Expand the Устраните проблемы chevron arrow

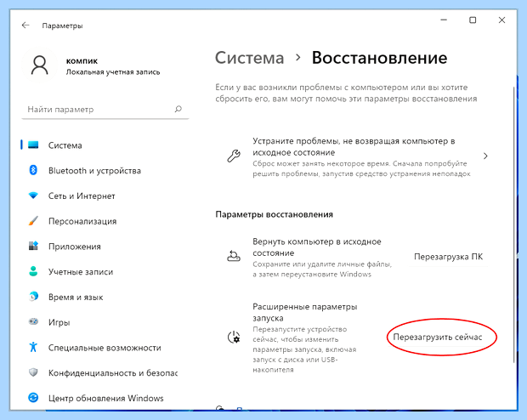(x=485, y=156)
